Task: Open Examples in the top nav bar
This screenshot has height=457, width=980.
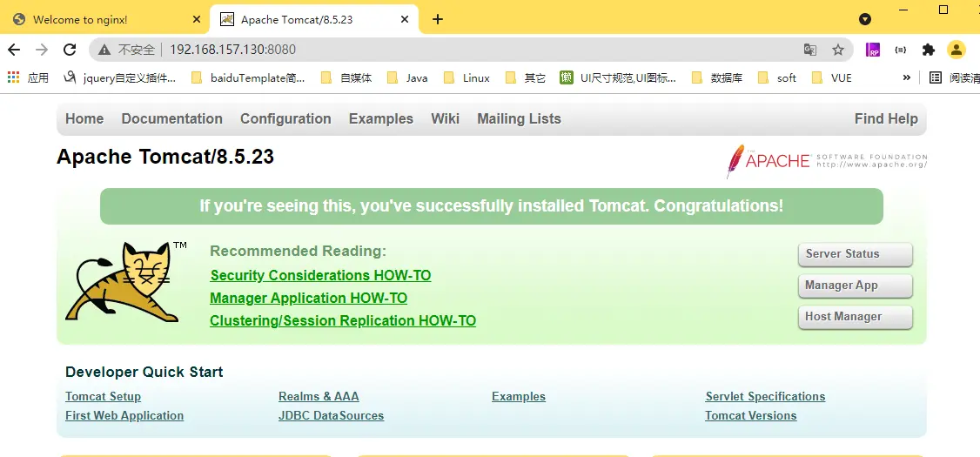Action: point(381,118)
